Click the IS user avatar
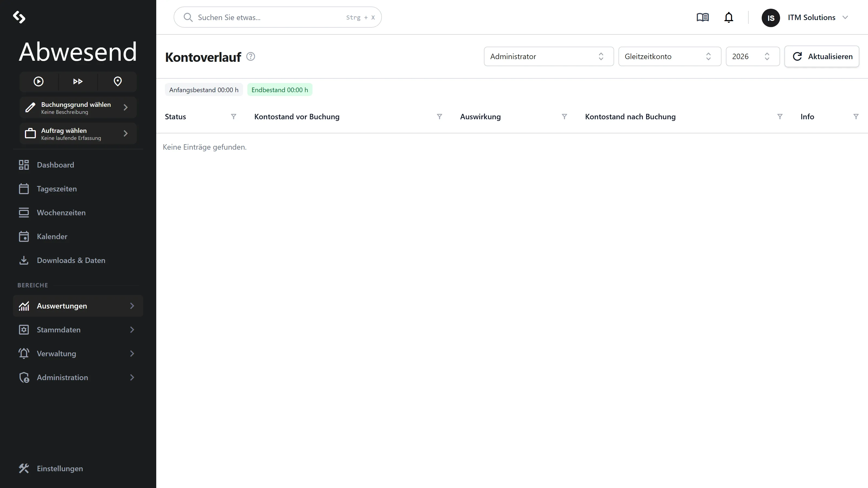The width and height of the screenshot is (868, 488). (x=771, y=18)
